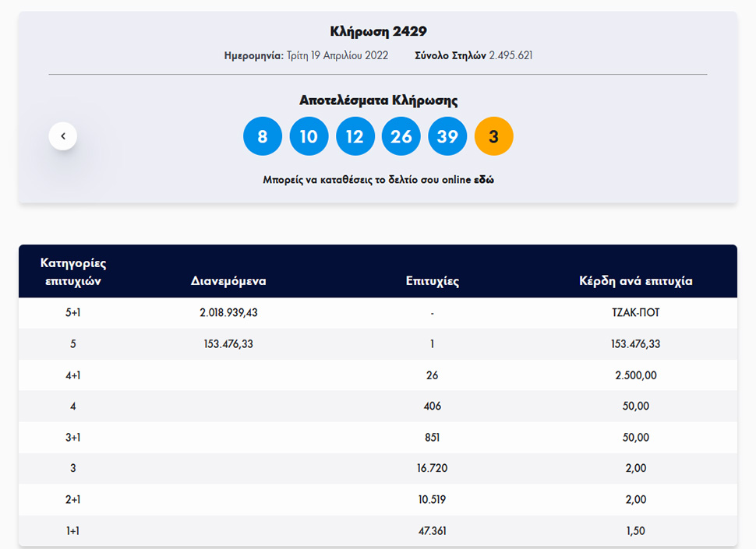Open the online ticket link 'εδώ'
This screenshot has width=756, height=549.
click(x=484, y=180)
